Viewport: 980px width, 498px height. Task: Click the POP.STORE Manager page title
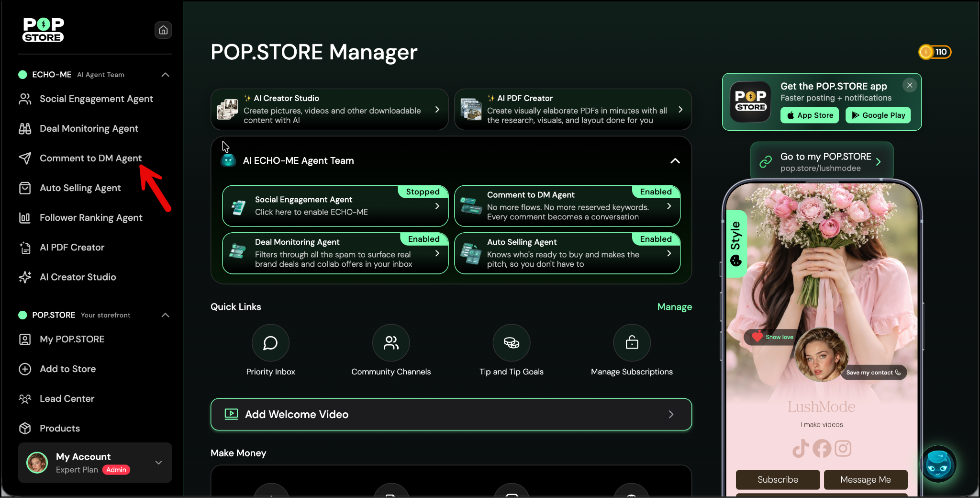[x=314, y=52]
